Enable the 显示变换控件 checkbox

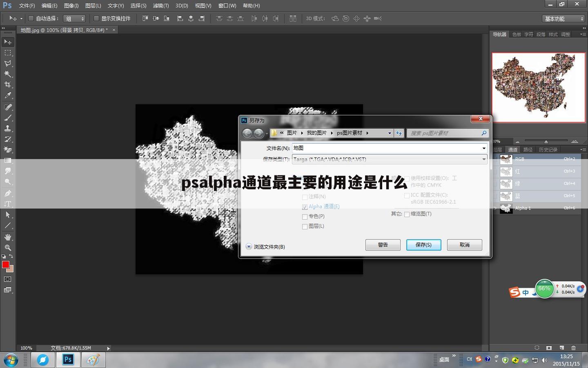click(96, 18)
